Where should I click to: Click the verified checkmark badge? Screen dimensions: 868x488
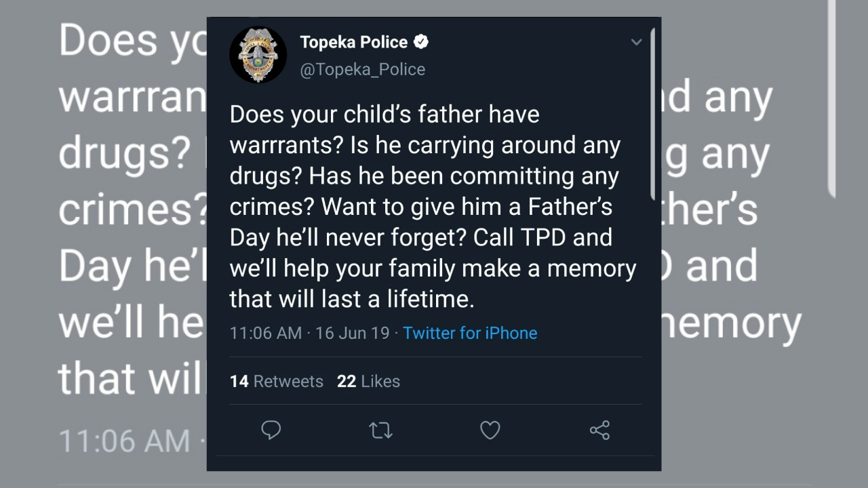tap(421, 42)
